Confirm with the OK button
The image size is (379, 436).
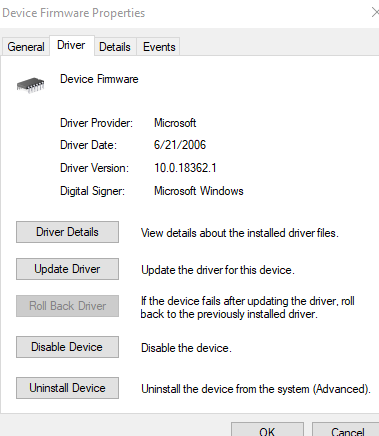coord(267,430)
